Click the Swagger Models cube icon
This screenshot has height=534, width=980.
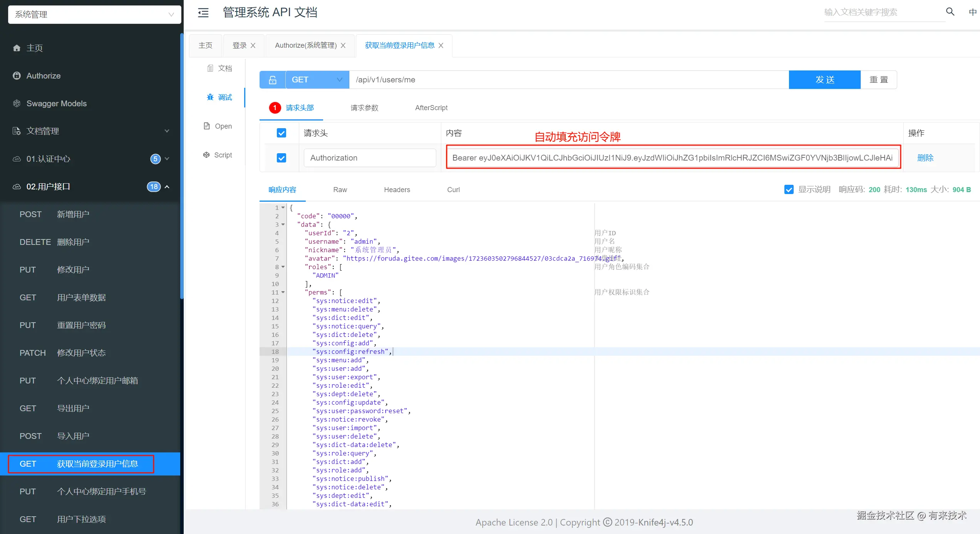[17, 104]
